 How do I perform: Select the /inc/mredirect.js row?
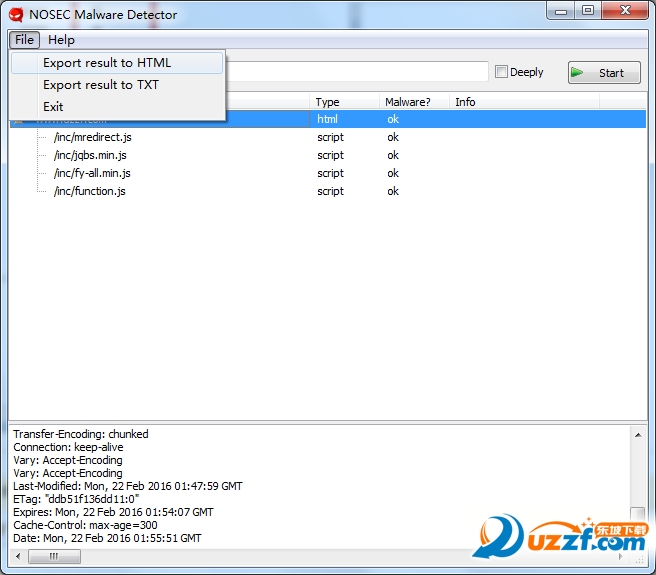coord(328,137)
